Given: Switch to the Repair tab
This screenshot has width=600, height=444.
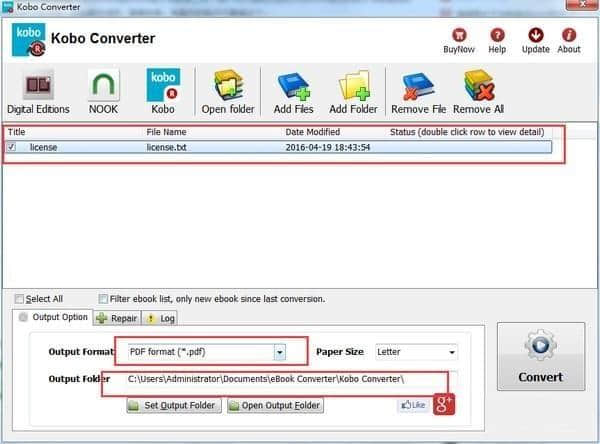Looking at the screenshot, I should 117,318.
